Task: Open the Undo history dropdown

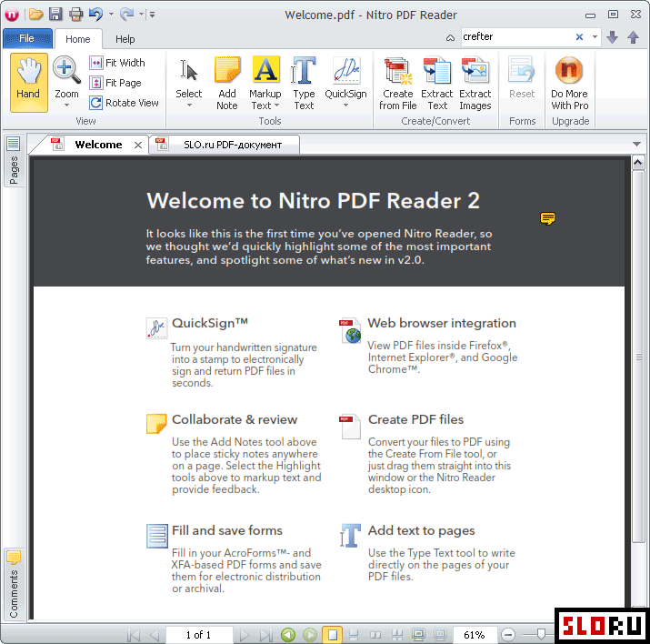Action: click(x=111, y=15)
